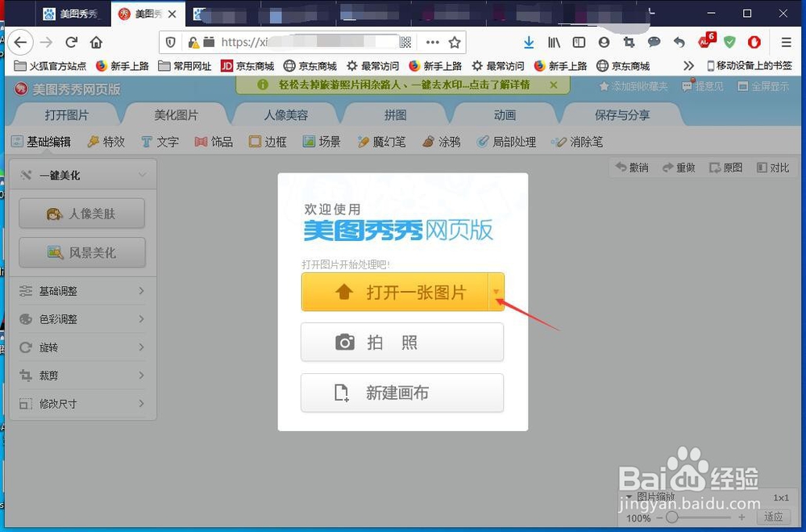The image size is (806, 532).
Task: Select the 文字 text tool
Action: (160, 142)
